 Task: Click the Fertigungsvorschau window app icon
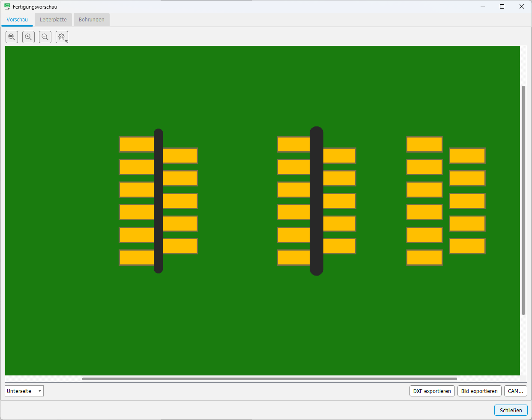[7, 6]
